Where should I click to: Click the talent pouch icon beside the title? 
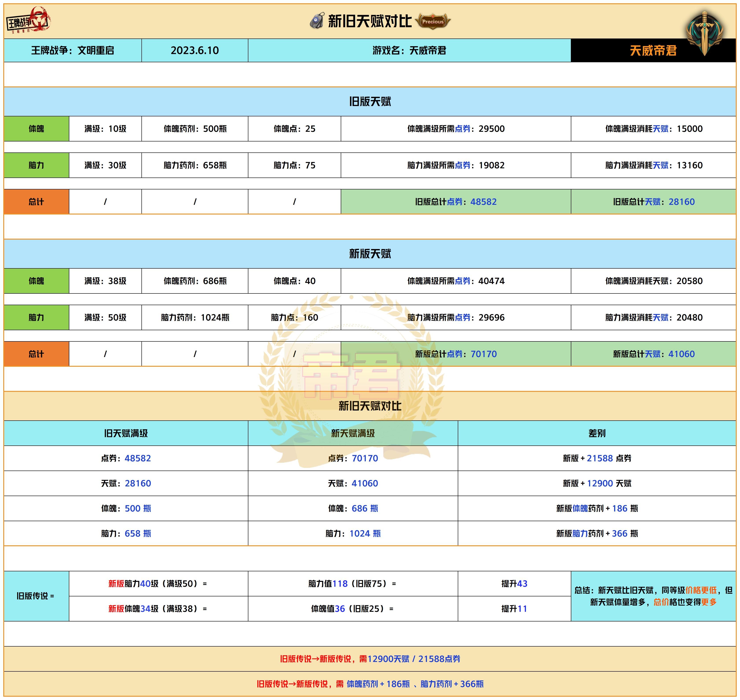[317, 21]
